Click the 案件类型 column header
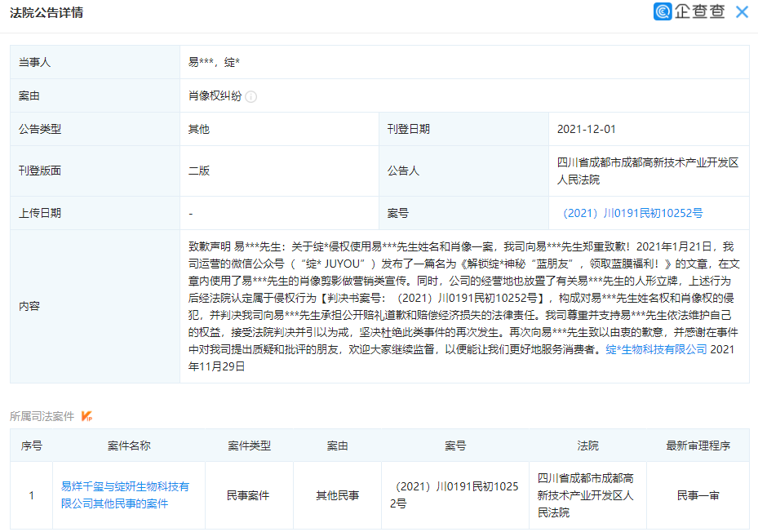 [x=249, y=446]
